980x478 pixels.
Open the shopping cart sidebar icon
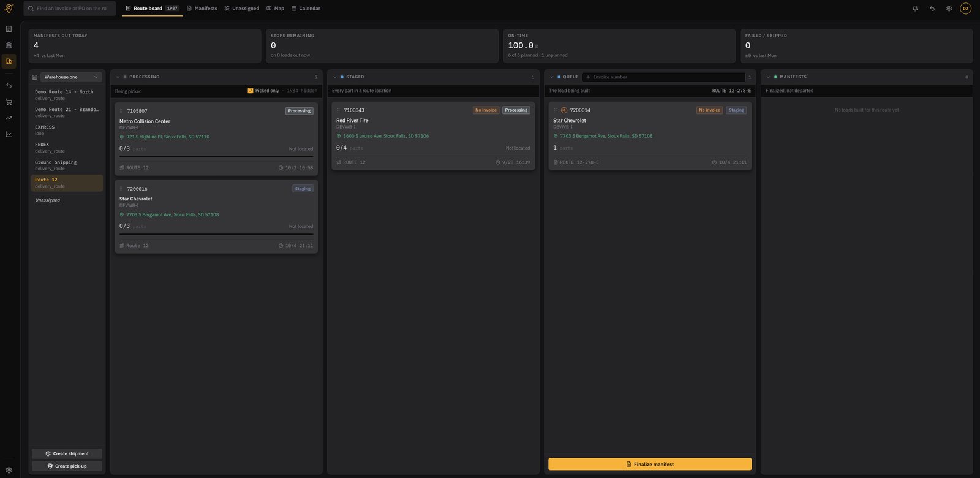click(x=9, y=102)
